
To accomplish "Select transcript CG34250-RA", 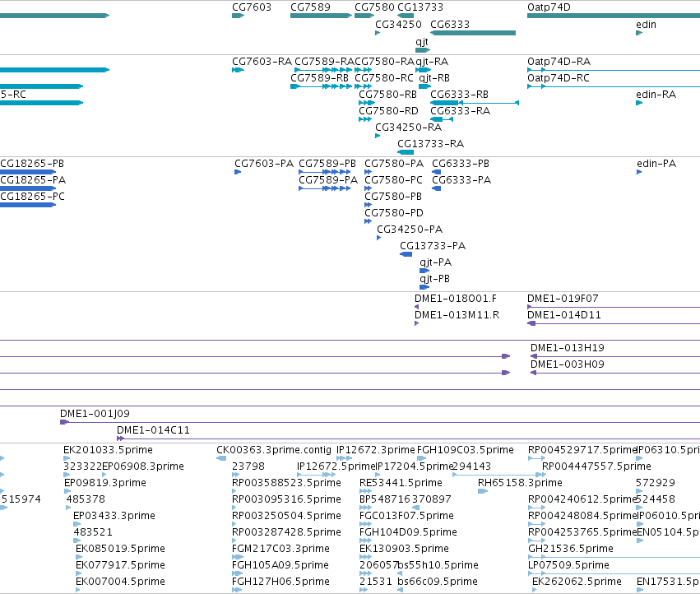I will (409, 128).
